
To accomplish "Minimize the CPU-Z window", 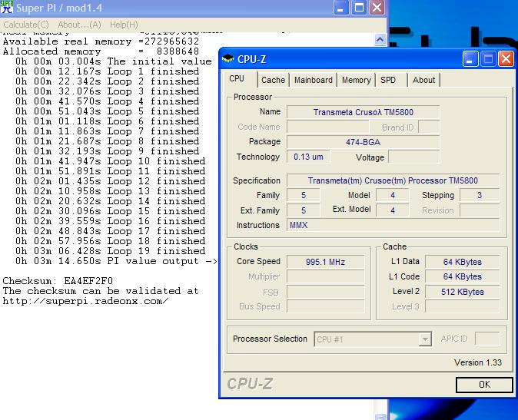I will coord(470,59).
